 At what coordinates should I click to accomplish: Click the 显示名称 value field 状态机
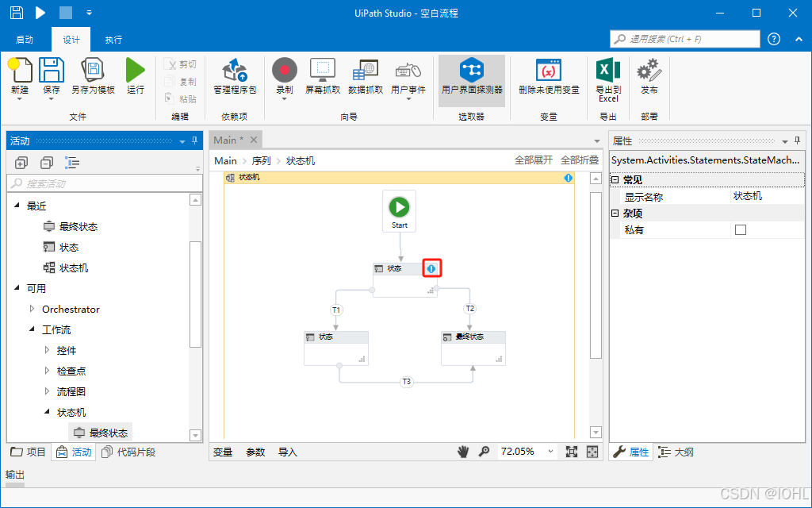(768, 196)
